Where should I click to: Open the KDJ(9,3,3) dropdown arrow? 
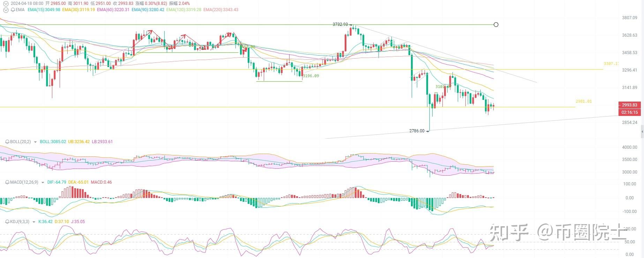click(x=34, y=222)
